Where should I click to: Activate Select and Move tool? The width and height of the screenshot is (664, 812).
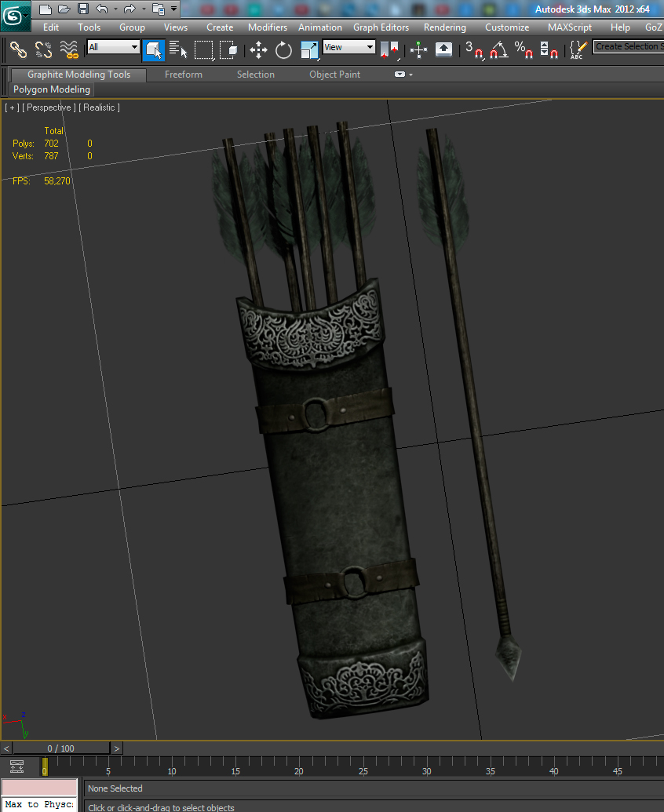pyautogui.click(x=258, y=50)
